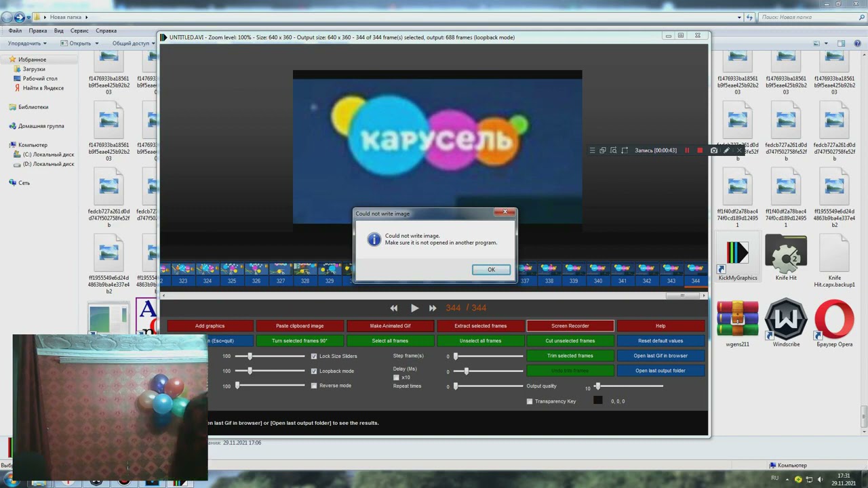
Task: Click the Transparency Key color swatch
Action: 597,401
